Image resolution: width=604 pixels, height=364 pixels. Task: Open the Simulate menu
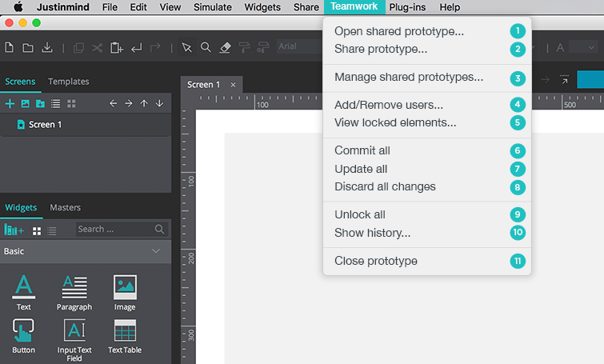[x=213, y=7]
